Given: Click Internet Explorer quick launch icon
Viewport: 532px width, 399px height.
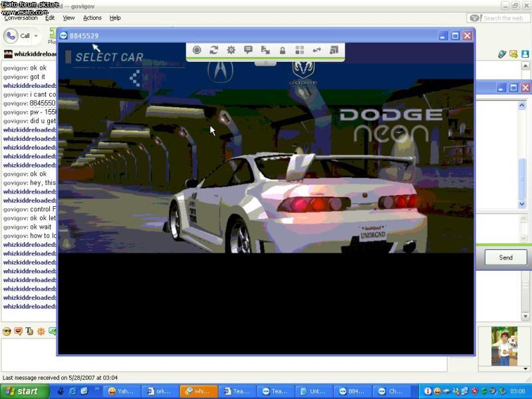Looking at the screenshot, I should pos(72,391).
